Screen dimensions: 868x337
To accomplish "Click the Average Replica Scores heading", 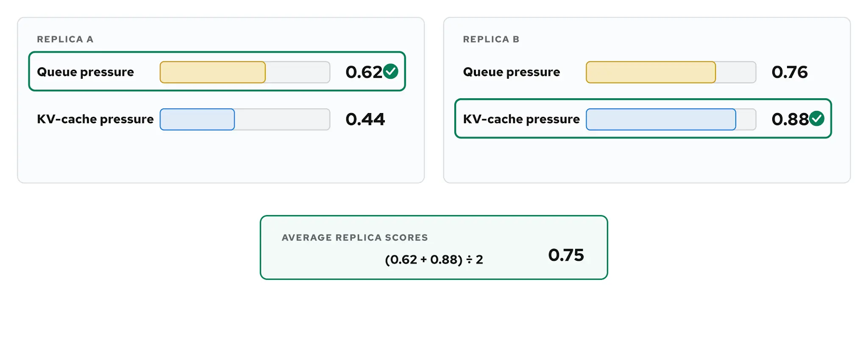I will [355, 238].
